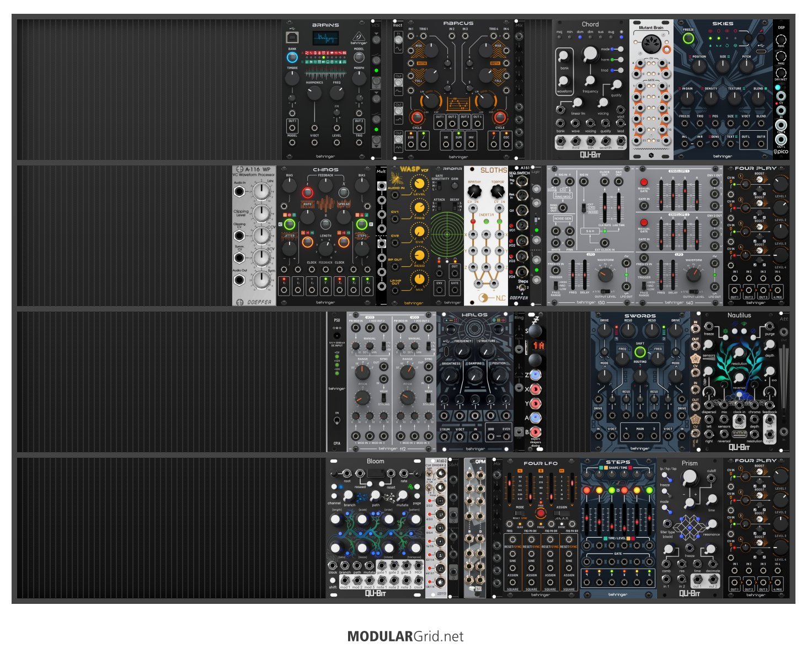Click the Qu-Bit logo on the Chord module
Viewport: 812px width, 648px height.
pos(590,155)
